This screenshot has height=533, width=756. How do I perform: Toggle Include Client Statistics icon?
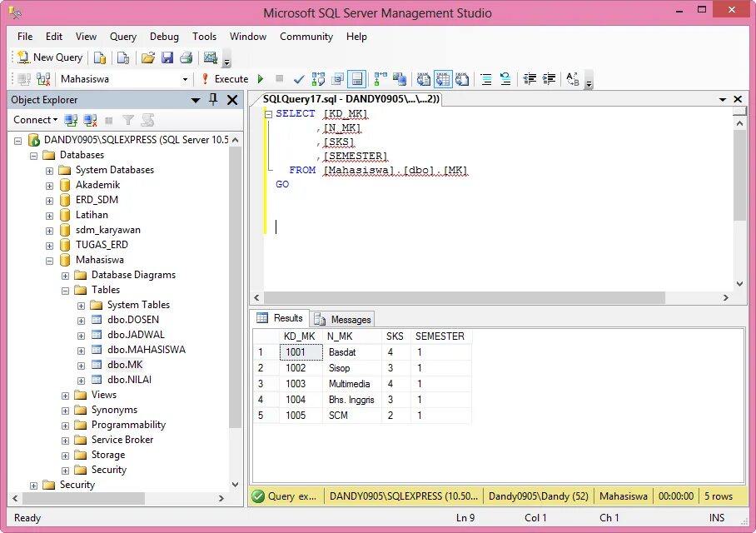coord(399,79)
